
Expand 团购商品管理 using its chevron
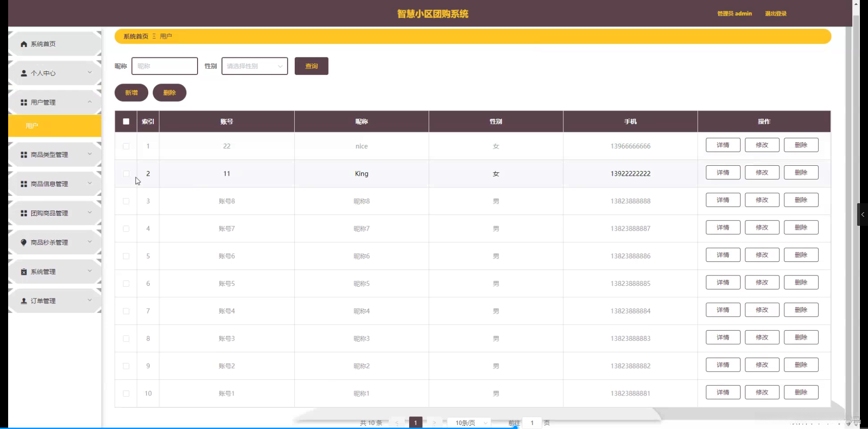(x=90, y=212)
